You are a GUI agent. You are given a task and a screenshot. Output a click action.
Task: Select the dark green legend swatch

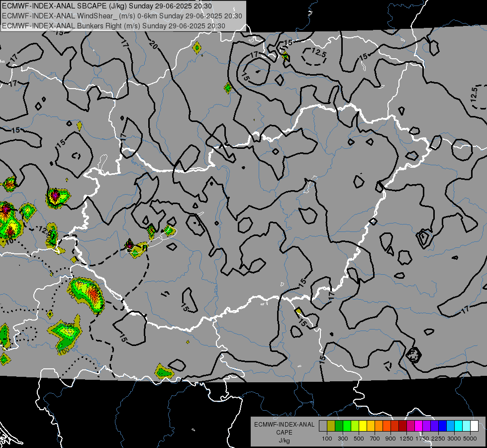click(339, 426)
